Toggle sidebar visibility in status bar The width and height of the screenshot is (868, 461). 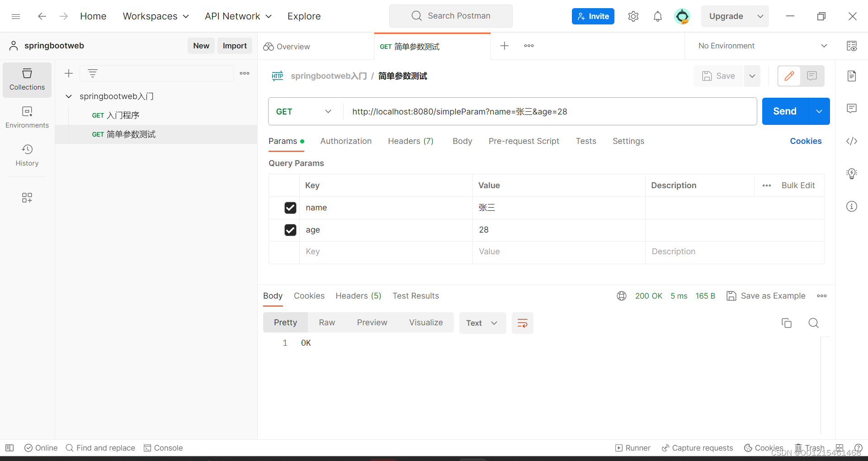click(9, 448)
